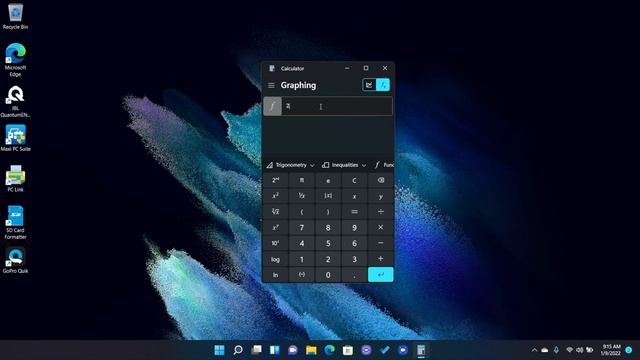
Task: Click the number 5 key
Action: pos(328,243)
